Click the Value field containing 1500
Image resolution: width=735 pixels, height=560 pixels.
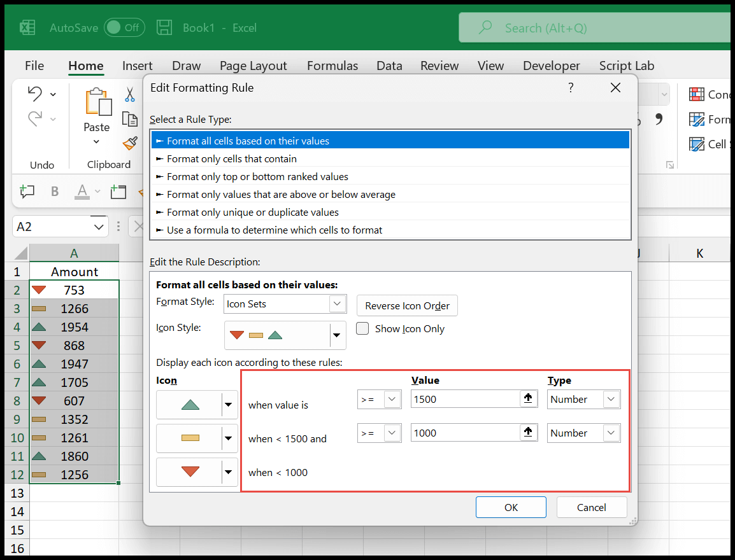(x=464, y=400)
